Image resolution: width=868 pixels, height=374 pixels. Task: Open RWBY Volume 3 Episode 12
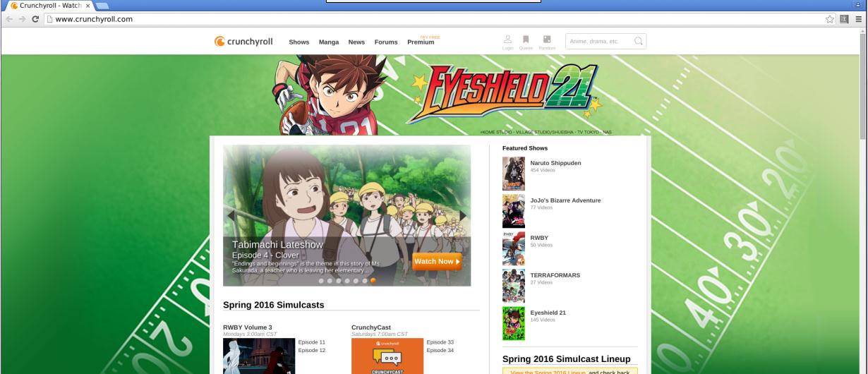(x=312, y=350)
